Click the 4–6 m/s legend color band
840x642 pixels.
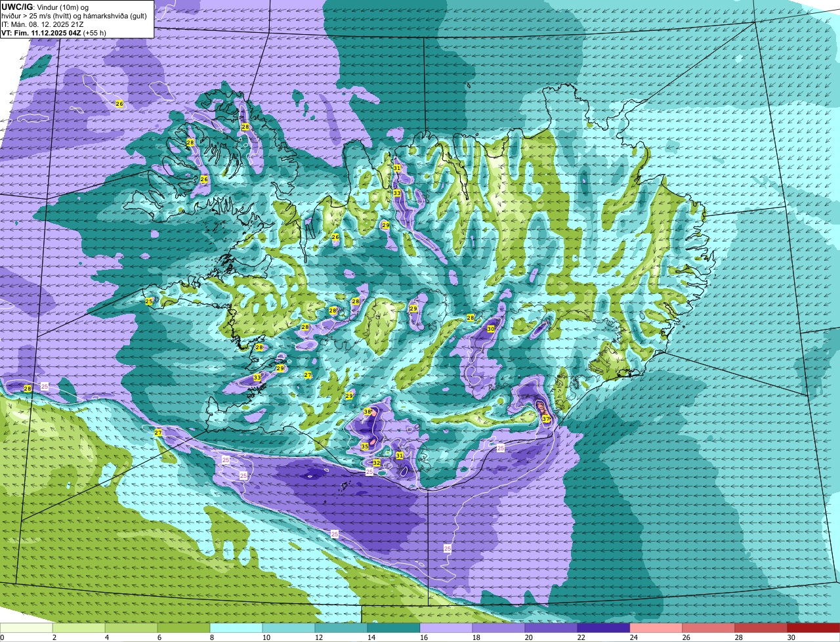(x=131, y=628)
